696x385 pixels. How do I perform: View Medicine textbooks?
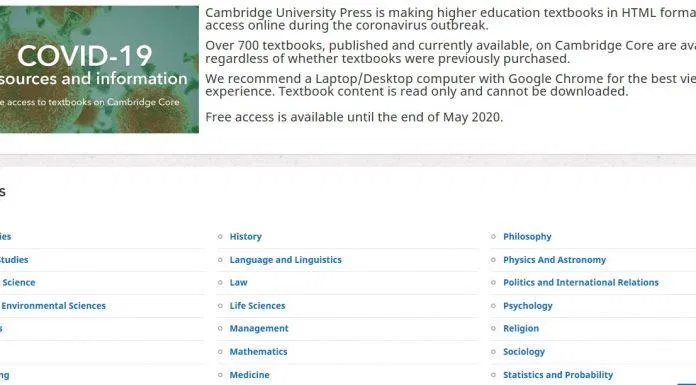(249, 375)
